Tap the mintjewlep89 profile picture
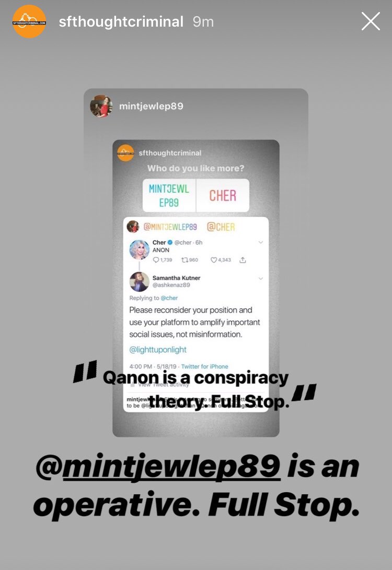The width and height of the screenshot is (392, 570). 101,106
